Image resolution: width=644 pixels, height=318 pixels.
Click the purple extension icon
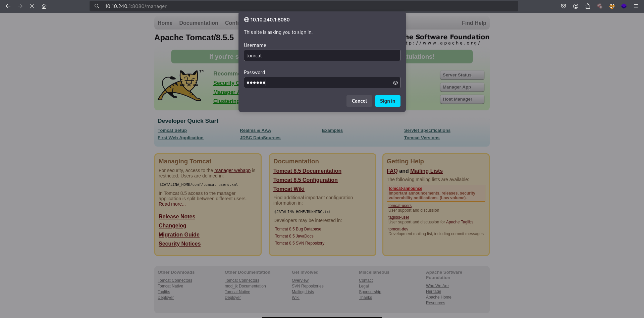(624, 6)
